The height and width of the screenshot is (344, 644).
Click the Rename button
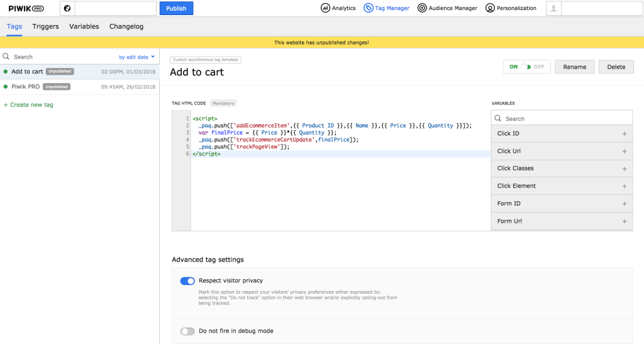click(575, 67)
